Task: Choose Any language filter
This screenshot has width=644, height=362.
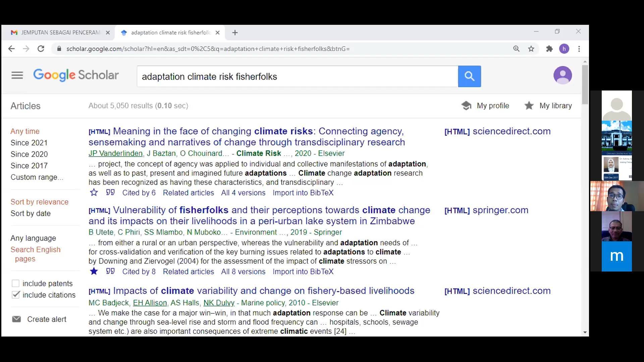Action: coord(33,238)
